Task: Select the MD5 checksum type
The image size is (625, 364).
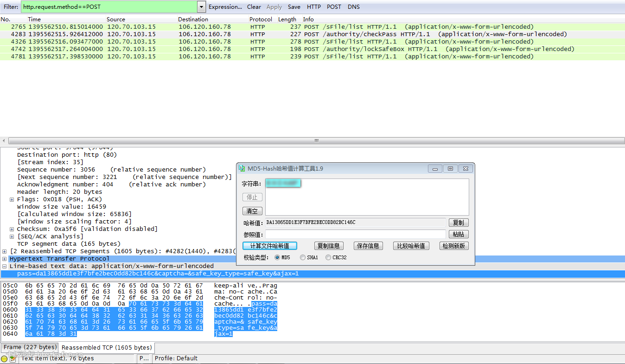Action: point(278,257)
